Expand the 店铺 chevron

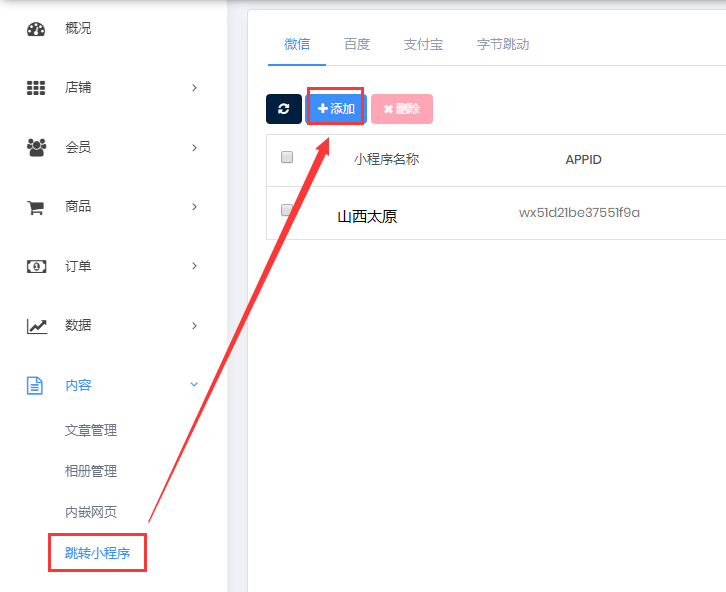pyautogui.click(x=194, y=87)
